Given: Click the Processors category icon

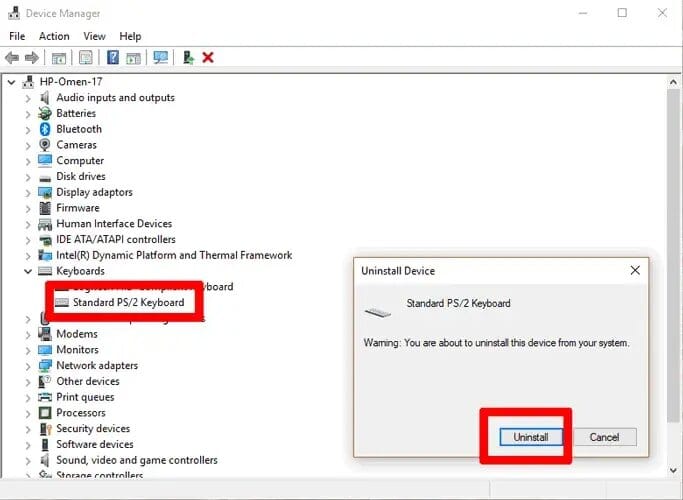Looking at the screenshot, I should tap(45, 413).
